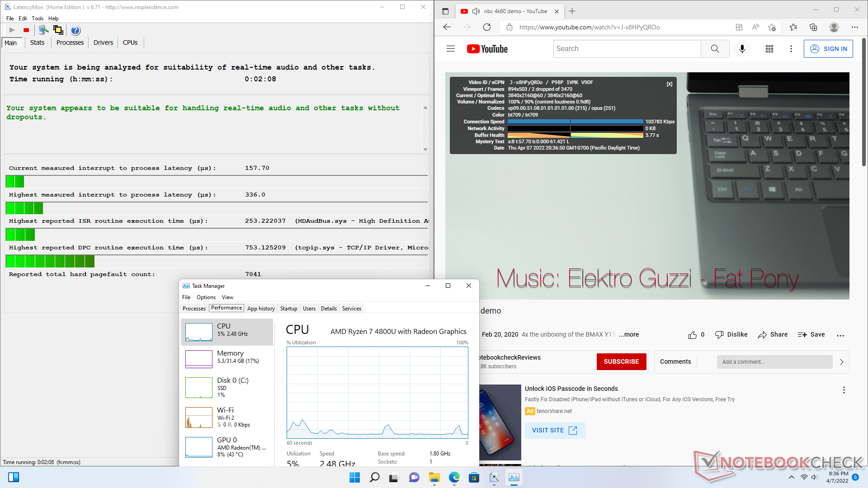
Task: Switch to Task Manager App history tab
Action: pos(261,309)
